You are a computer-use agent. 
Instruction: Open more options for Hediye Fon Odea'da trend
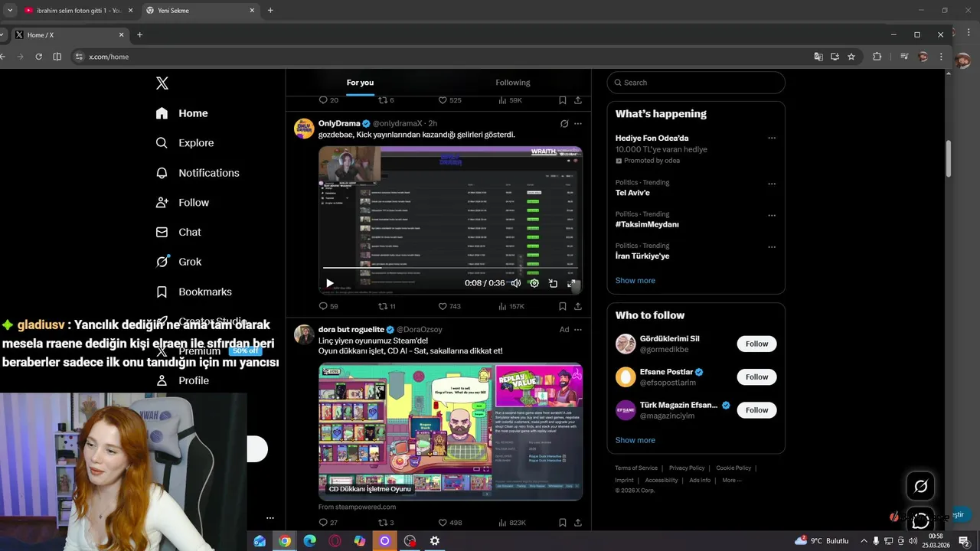pyautogui.click(x=772, y=139)
